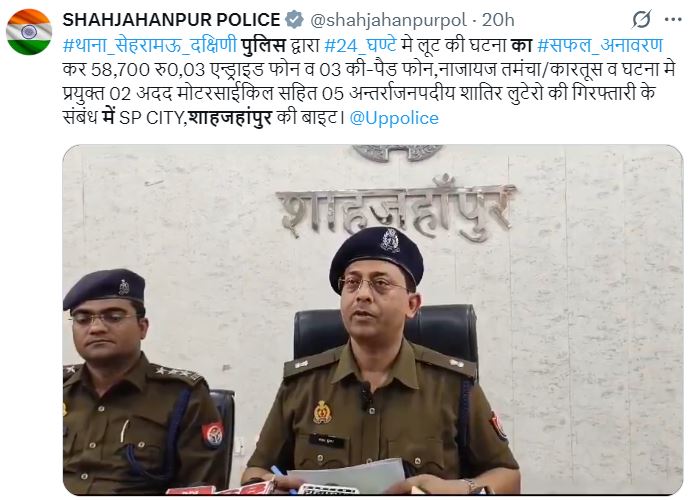Click the verified badge next to the account name

point(294,20)
